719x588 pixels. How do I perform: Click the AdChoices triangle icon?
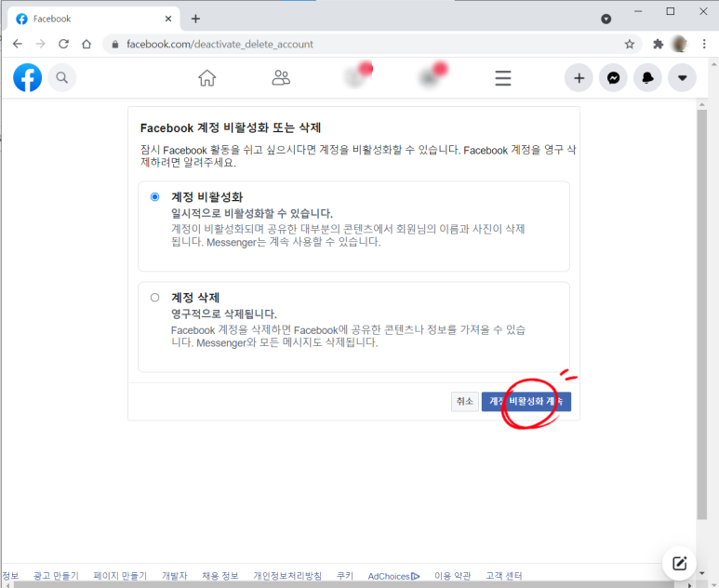click(416, 576)
